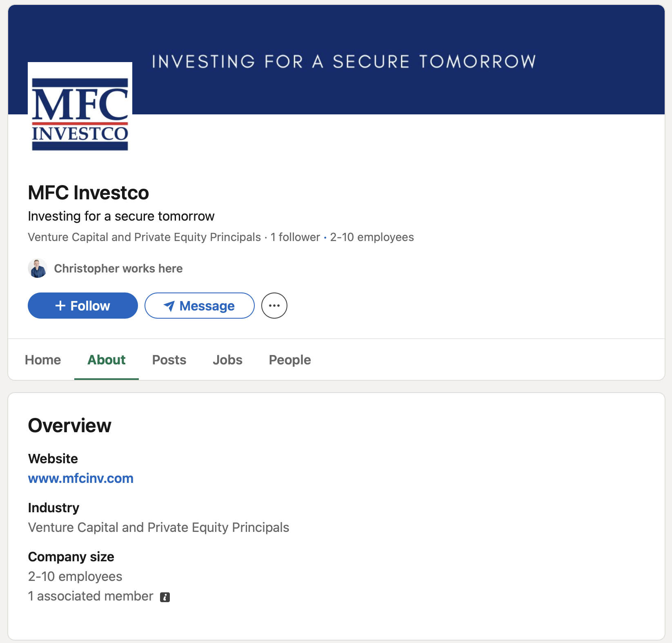This screenshot has height=643, width=672.
Task: Click the Message button
Action: tap(199, 306)
